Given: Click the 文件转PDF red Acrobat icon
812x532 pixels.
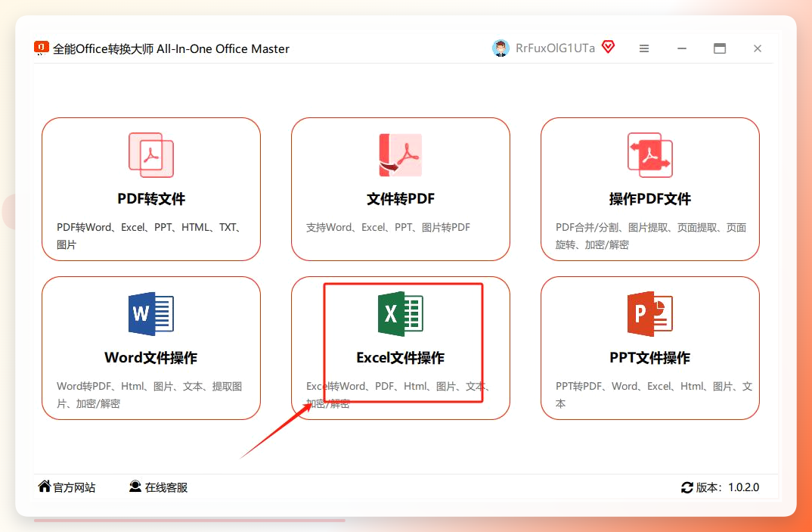Looking at the screenshot, I should (x=400, y=155).
